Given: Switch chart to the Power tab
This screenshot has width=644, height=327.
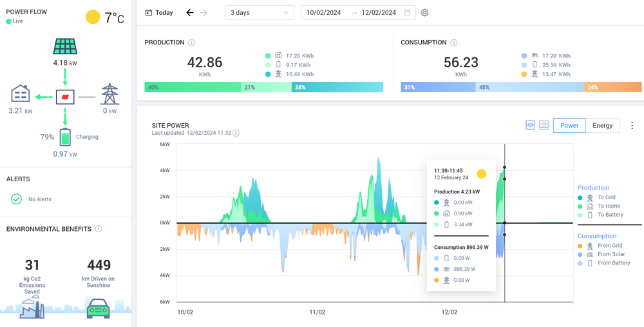Looking at the screenshot, I should [569, 125].
